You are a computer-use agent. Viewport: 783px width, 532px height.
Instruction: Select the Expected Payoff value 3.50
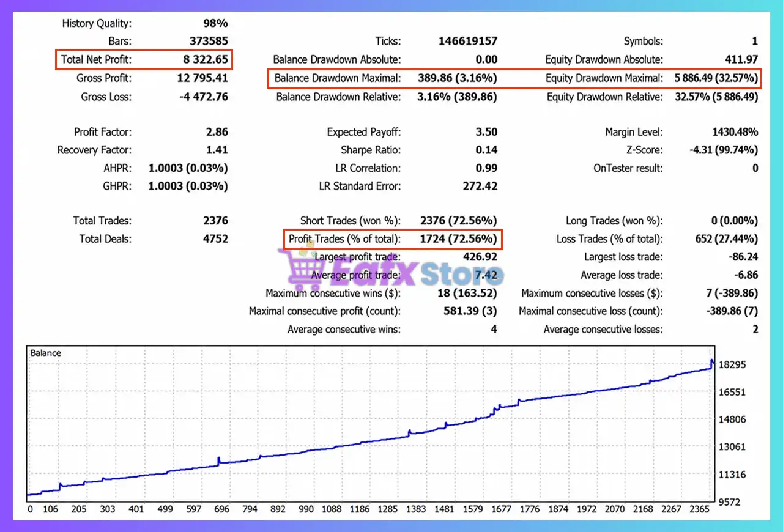click(x=487, y=132)
